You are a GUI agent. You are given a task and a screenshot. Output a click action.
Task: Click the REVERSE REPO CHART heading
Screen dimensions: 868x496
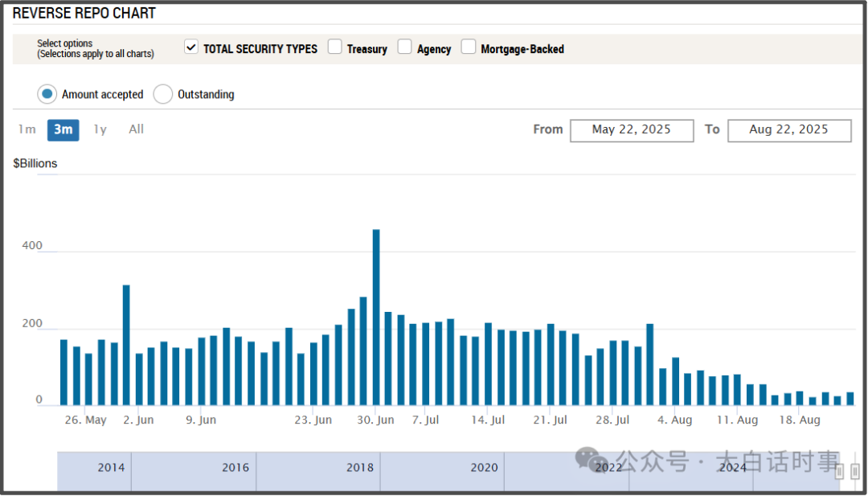(x=84, y=14)
